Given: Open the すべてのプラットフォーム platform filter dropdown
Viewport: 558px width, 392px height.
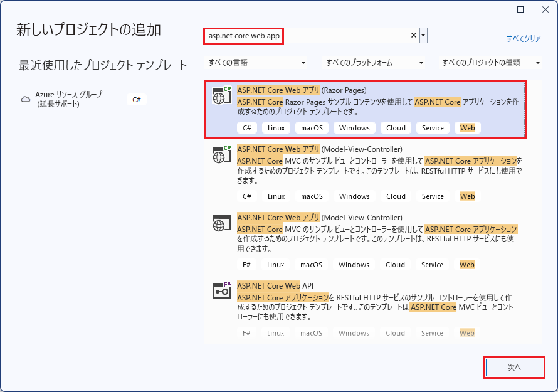Looking at the screenshot, I should (374, 63).
